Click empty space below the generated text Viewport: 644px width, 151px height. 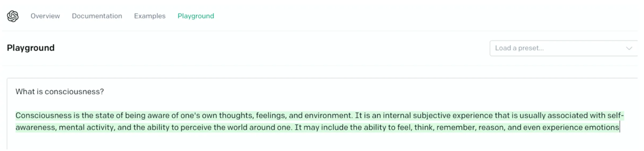tap(320, 141)
